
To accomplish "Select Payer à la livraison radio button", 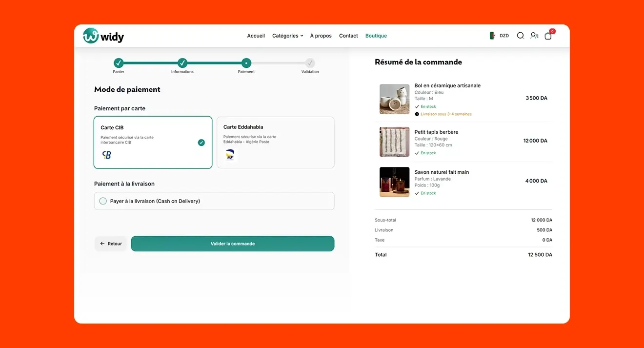I will 103,201.
